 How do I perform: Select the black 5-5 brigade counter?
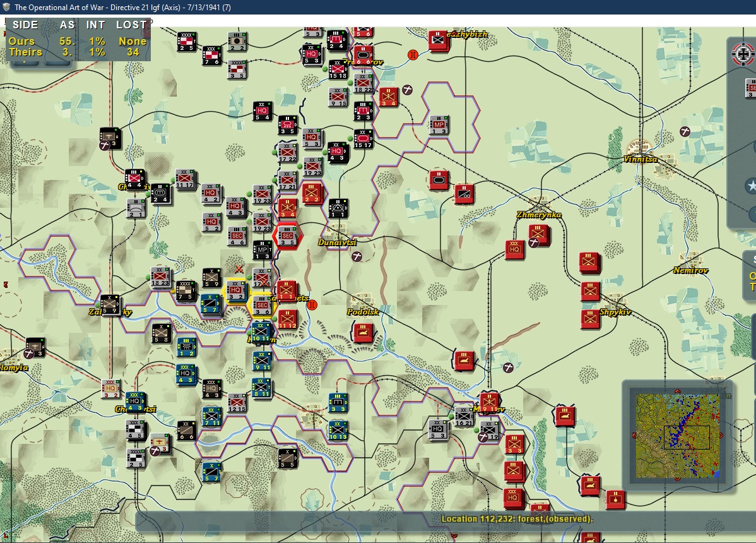pyautogui.click(x=287, y=458)
